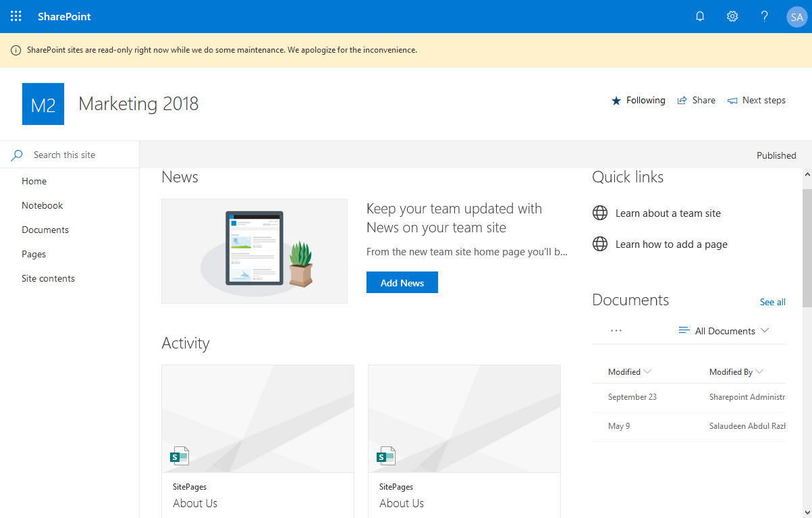812x518 pixels.
Task: Click the Next steps label
Action: [x=764, y=101]
